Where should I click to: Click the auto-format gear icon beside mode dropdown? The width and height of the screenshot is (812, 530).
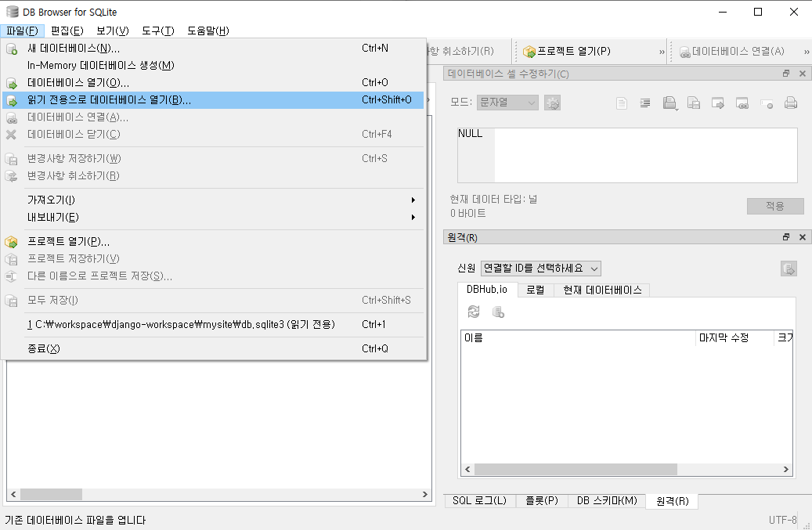pos(553,103)
